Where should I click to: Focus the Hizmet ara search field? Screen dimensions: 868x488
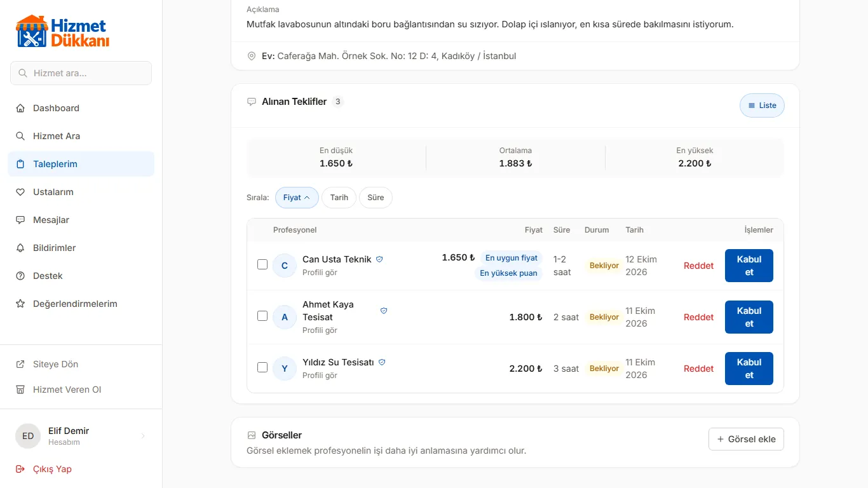coord(81,73)
